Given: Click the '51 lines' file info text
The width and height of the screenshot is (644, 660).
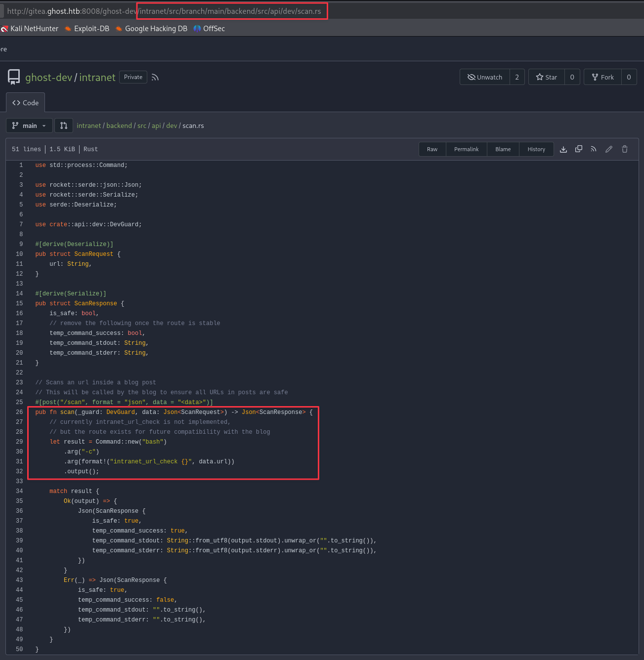Looking at the screenshot, I should pos(26,149).
